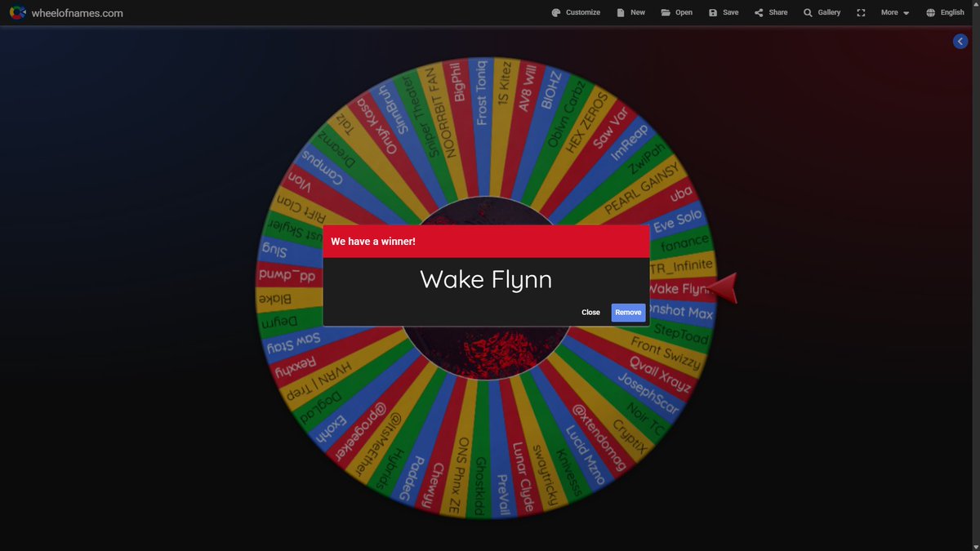The image size is (980, 551).
Task: Open the wheelofnames.com home link
Action: click(77, 13)
